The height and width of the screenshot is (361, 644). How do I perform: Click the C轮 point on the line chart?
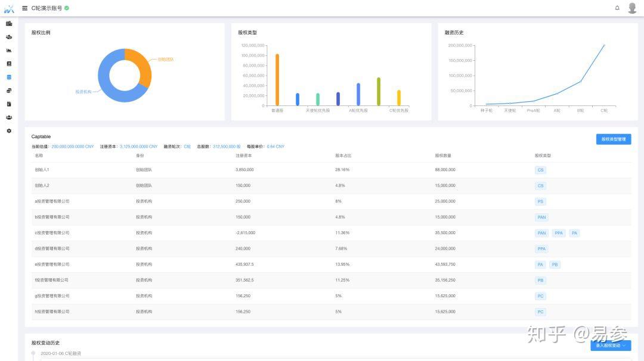(603, 45)
